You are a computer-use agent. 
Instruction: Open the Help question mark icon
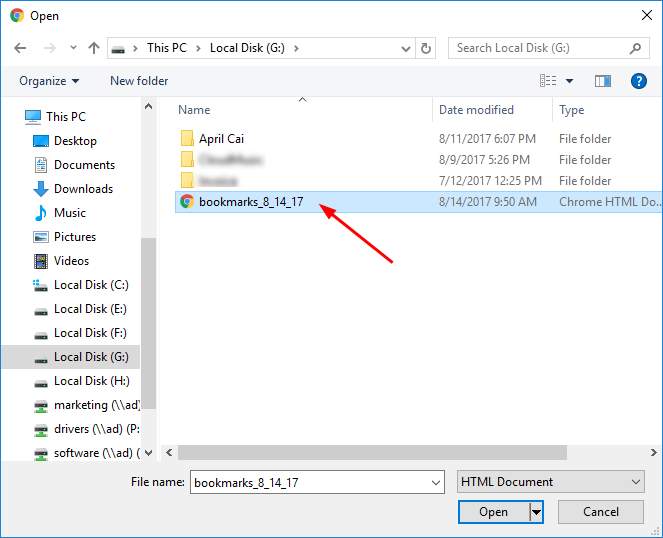tap(639, 81)
